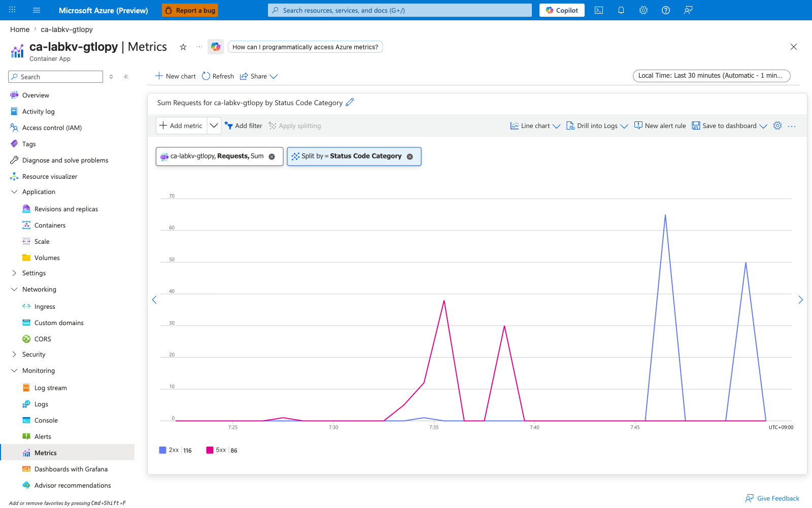Open the Line chart type dropdown
Screen dimensions: 812x508
click(x=535, y=125)
